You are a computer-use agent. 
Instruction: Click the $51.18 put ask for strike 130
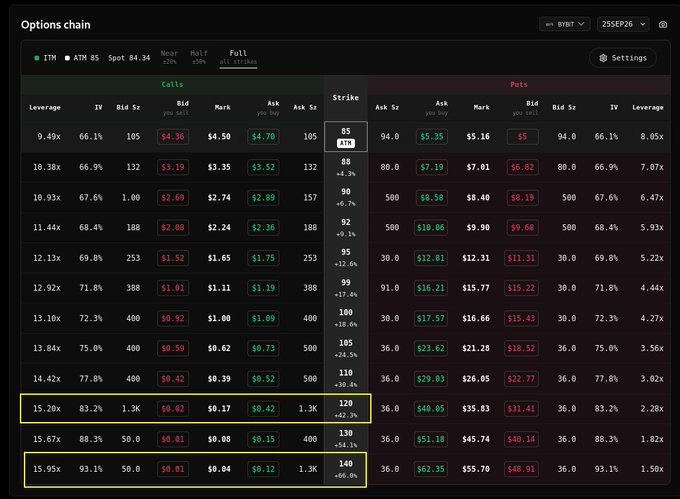[431, 439]
